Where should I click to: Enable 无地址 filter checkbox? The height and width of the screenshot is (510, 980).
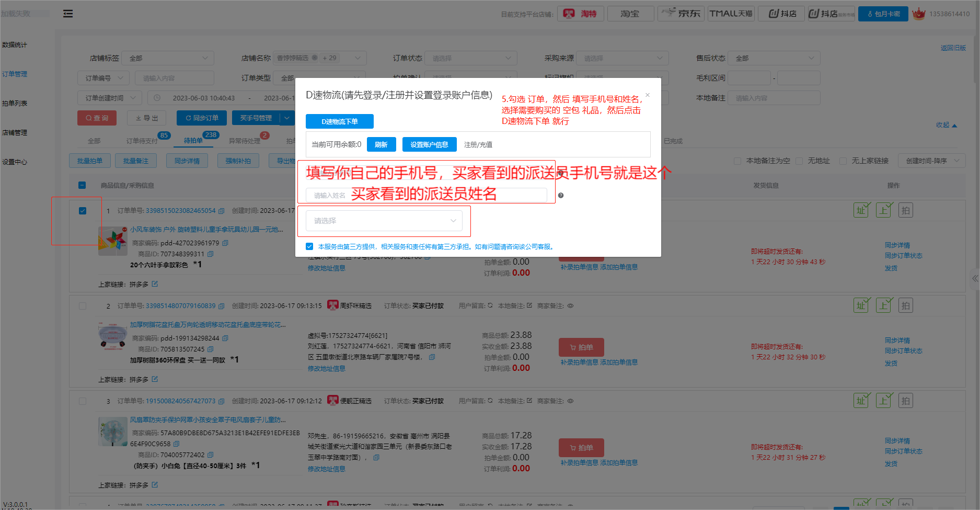point(799,161)
